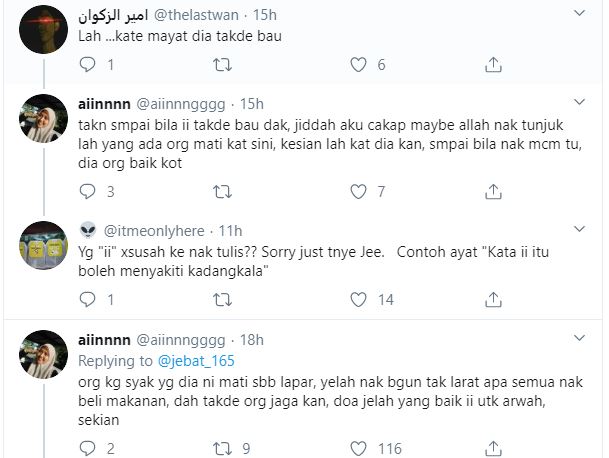The height and width of the screenshot is (458, 609).
Task: Reply to @itmeonlyhere's tweet
Action: click(87, 299)
